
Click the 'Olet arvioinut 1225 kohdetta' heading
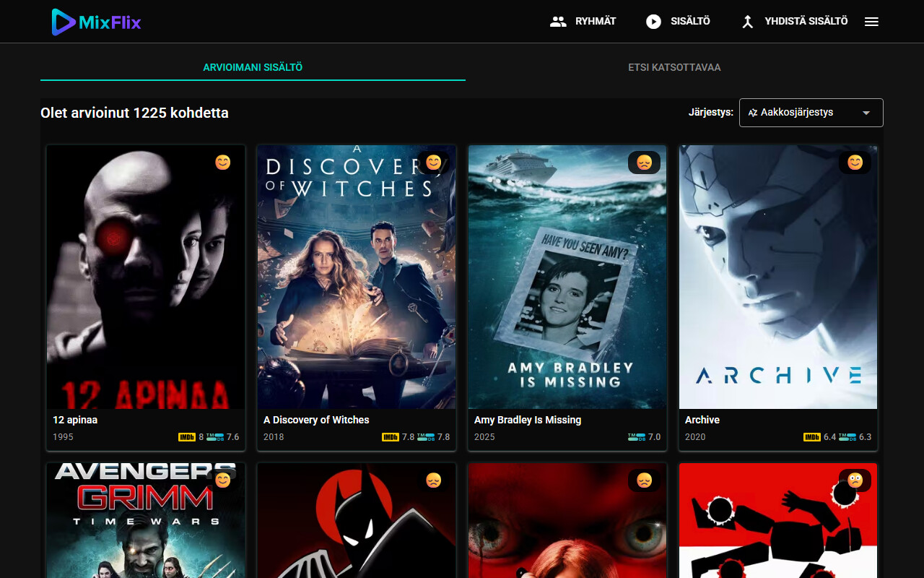click(134, 113)
